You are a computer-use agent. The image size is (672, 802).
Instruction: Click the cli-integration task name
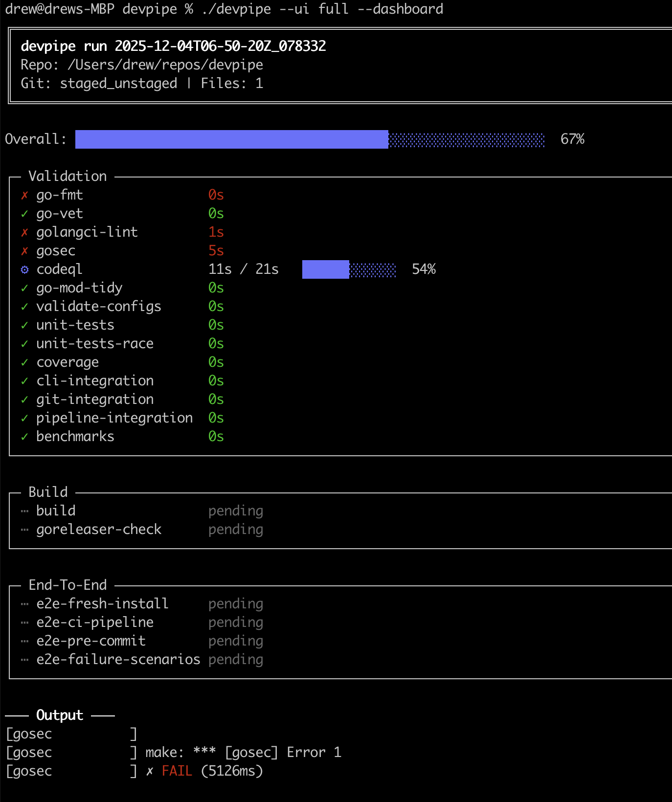(x=95, y=381)
